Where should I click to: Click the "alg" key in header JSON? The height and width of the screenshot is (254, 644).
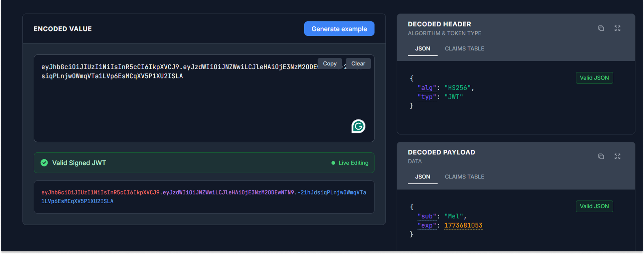coord(427,88)
